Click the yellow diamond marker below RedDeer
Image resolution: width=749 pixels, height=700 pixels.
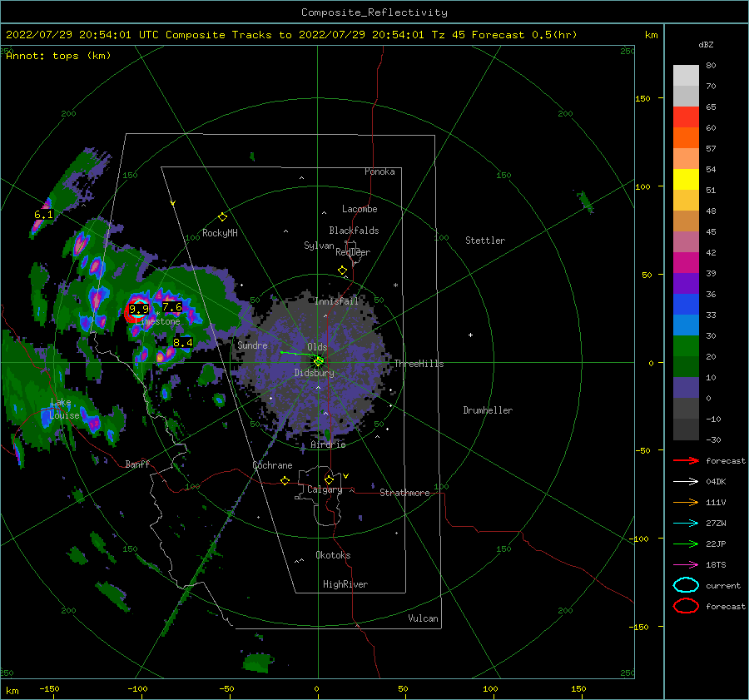coord(343,271)
